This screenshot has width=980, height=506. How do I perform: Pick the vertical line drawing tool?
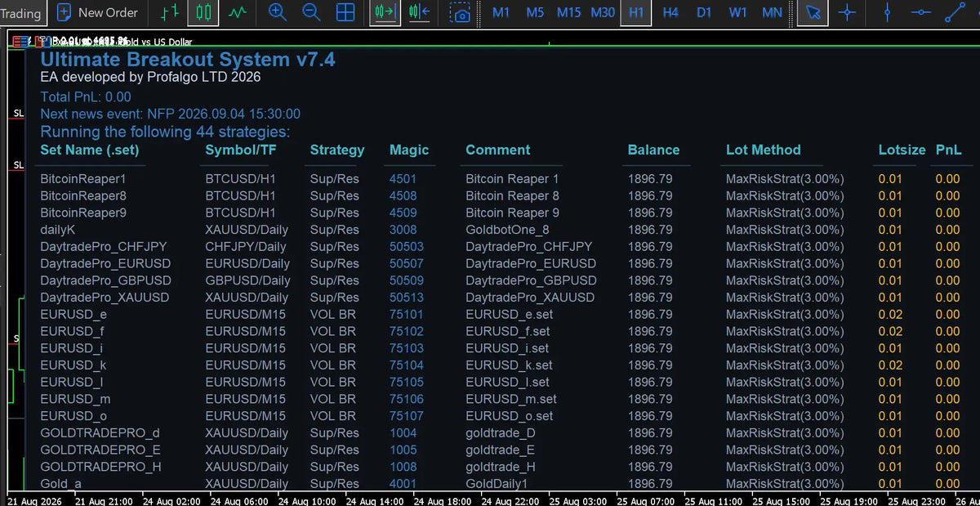pos(888,12)
